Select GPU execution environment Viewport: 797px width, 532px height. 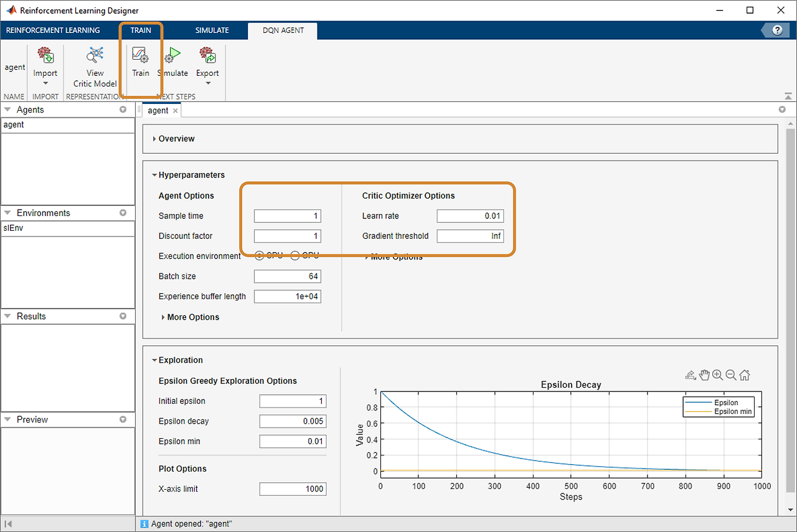[x=295, y=256]
